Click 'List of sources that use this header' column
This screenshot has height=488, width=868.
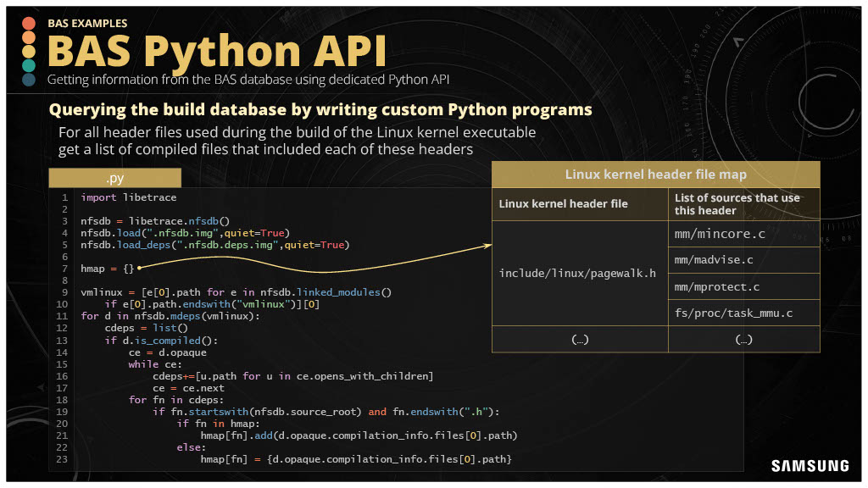pyautogui.click(x=743, y=203)
